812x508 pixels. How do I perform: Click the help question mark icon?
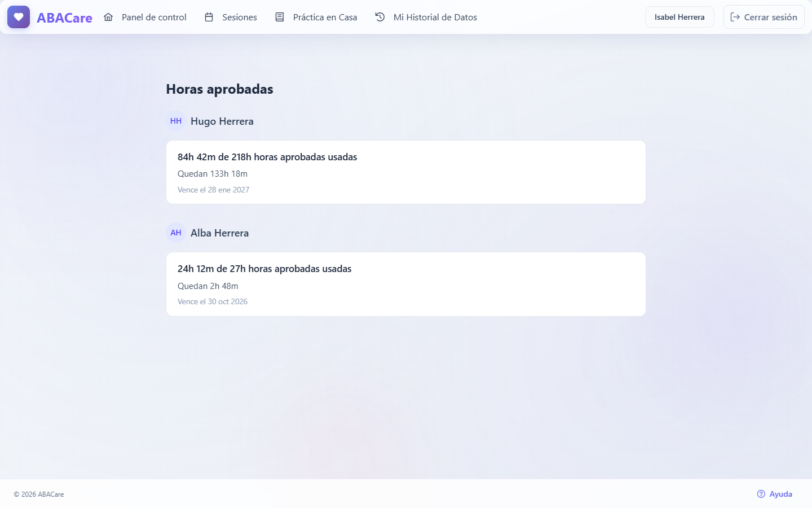click(x=761, y=494)
